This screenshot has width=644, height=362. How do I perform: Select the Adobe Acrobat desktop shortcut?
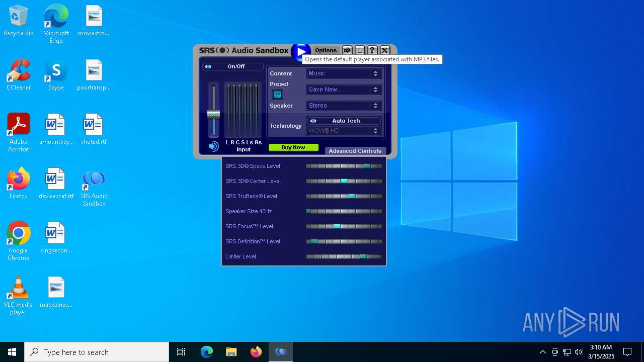pos(19,133)
